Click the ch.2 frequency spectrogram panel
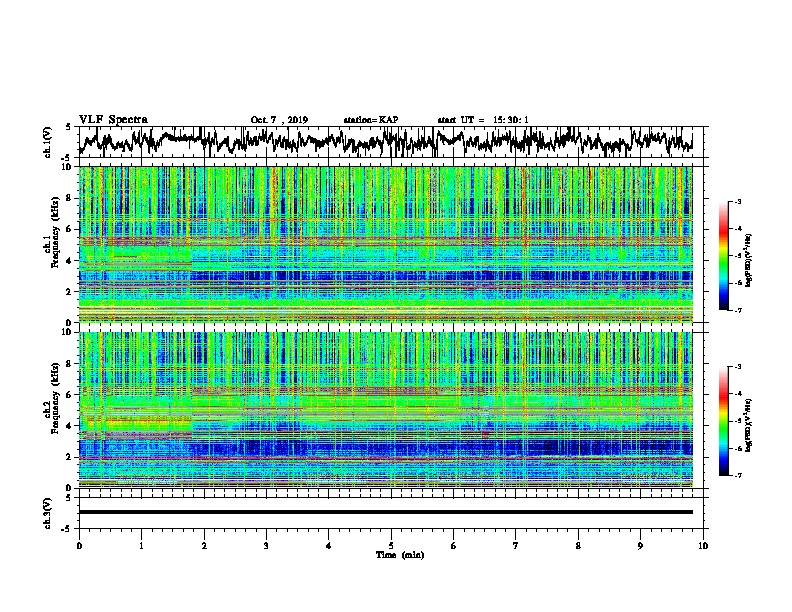The image size is (792, 612). tap(386, 410)
